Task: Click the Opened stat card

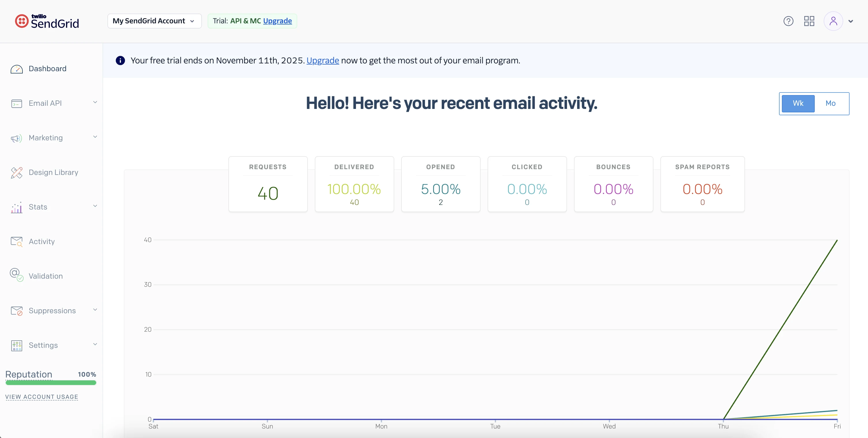Action: pos(440,184)
